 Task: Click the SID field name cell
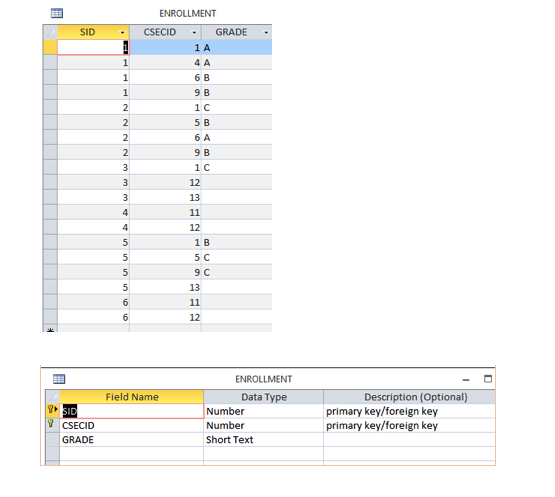pos(132,411)
